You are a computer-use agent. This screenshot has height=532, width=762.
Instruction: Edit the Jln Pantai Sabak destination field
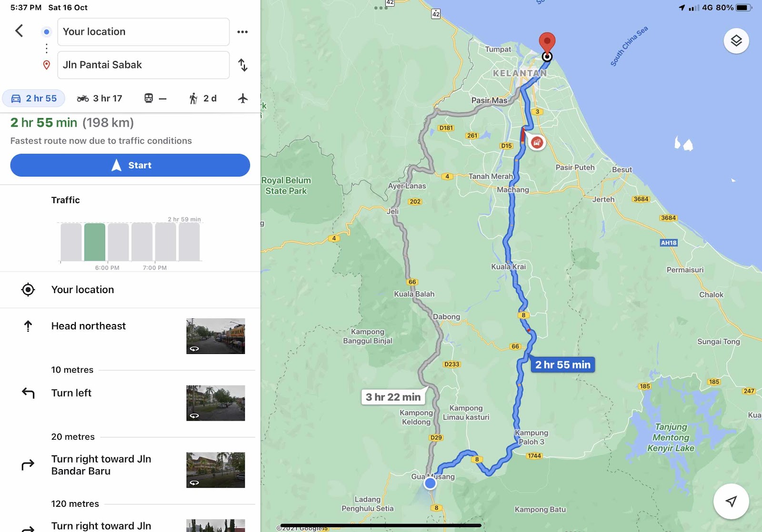(x=143, y=65)
